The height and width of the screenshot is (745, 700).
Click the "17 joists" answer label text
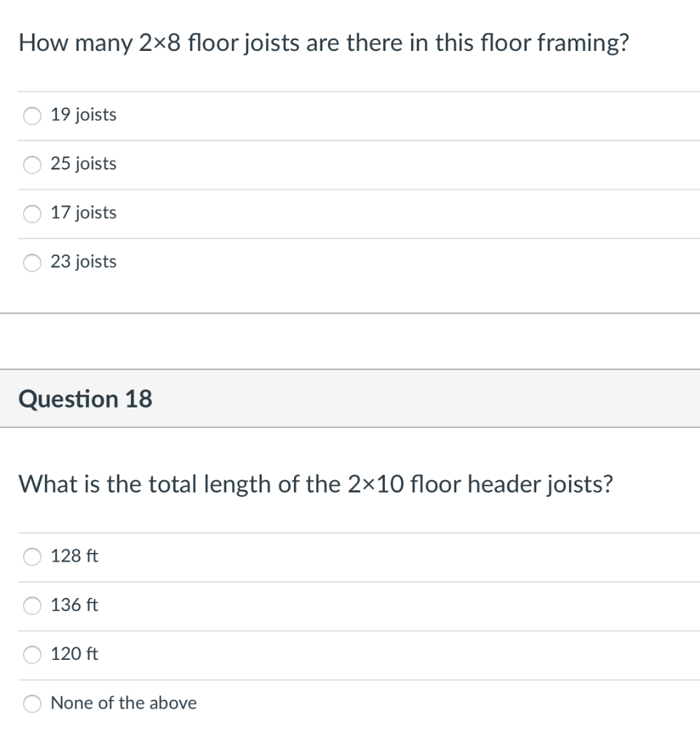pos(82,213)
